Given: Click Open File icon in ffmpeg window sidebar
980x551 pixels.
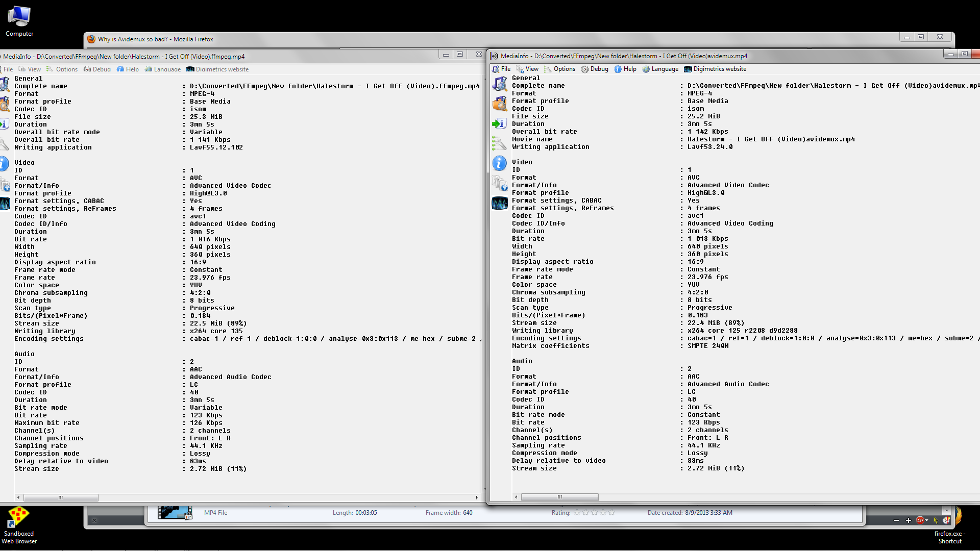Looking at the screenshot, I should (5, 84).
